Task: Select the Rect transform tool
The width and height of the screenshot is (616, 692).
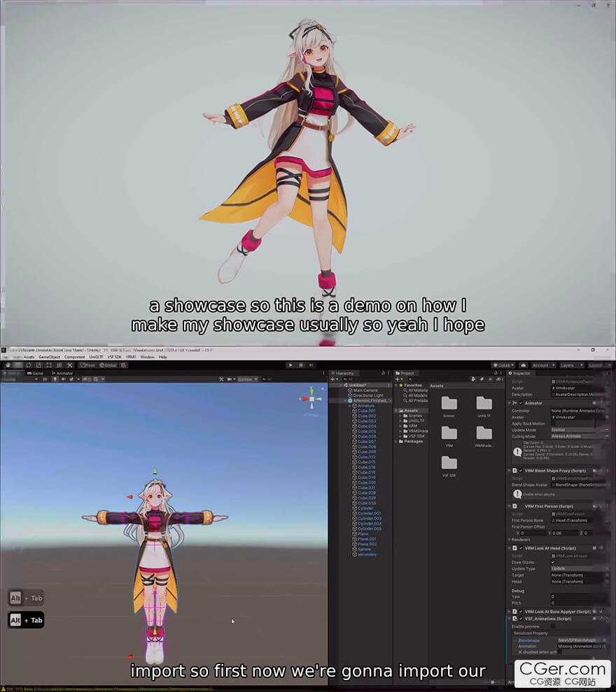Action: coord(49,365)
